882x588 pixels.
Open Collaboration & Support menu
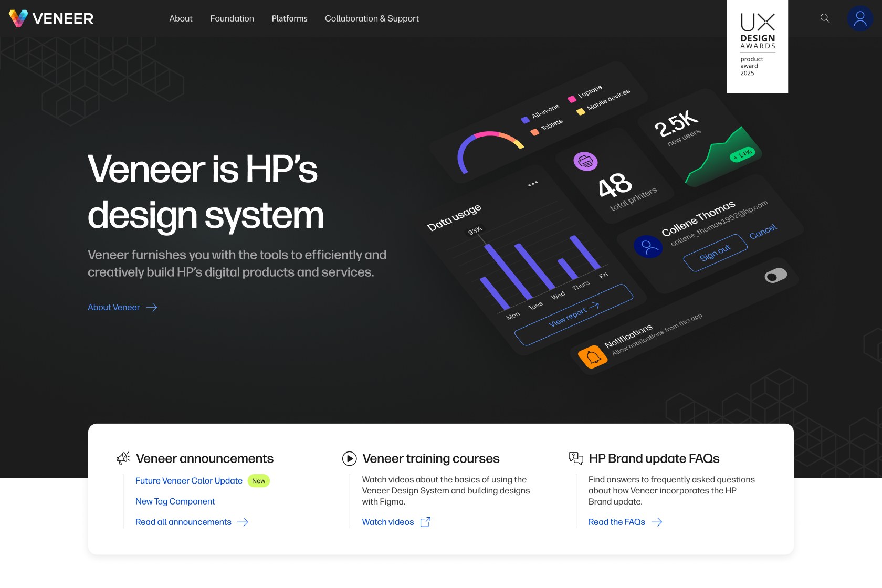(372, 18)
